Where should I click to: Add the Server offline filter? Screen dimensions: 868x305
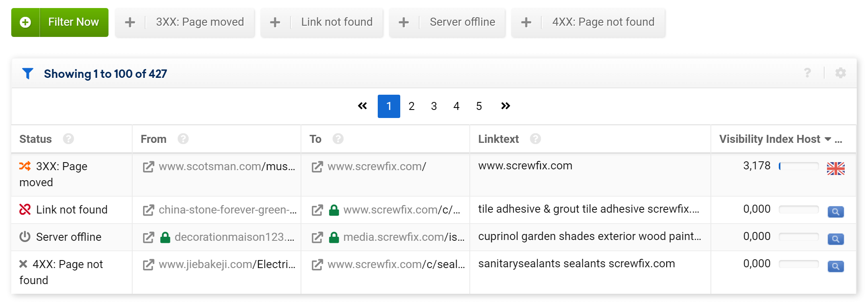click(447, 22)
